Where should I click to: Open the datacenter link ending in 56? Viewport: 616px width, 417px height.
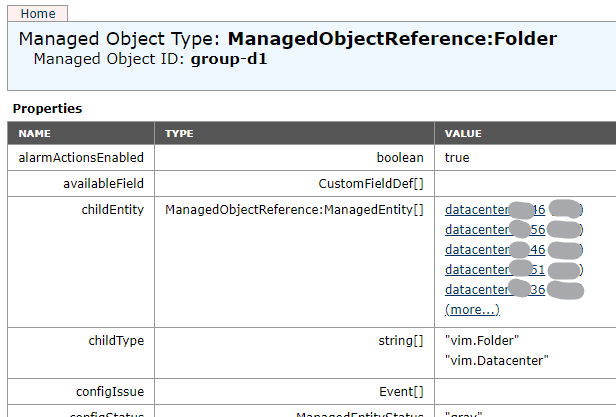point(477,230)
